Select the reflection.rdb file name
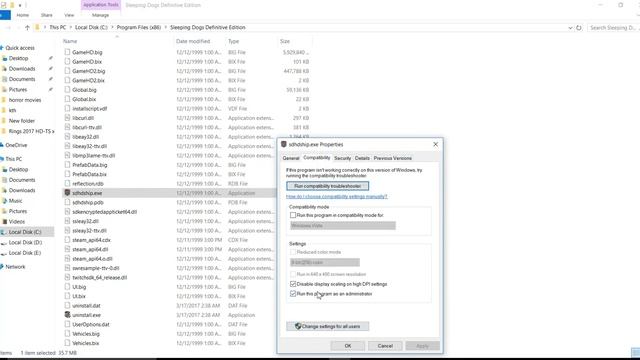The height and width of the screenshot is (360, 640). coord(88,184)
